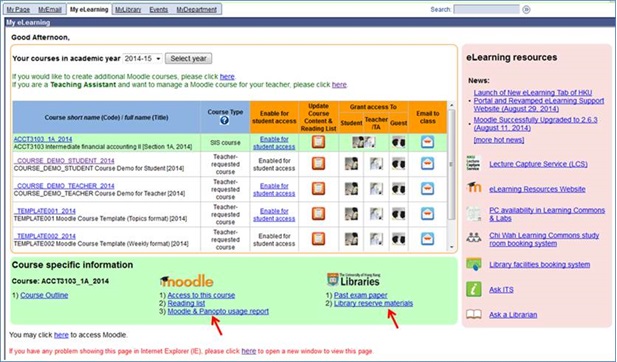The width and height of the screenshot is (617, 362).
Task: Switch to the MyEmail tab
Action: tap(50, 9)
